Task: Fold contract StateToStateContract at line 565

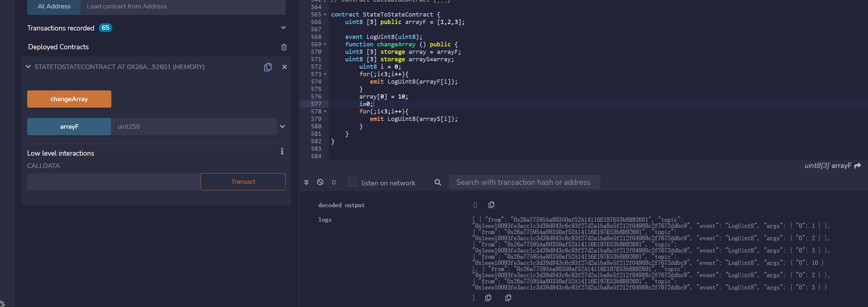Action: point(325,15)
